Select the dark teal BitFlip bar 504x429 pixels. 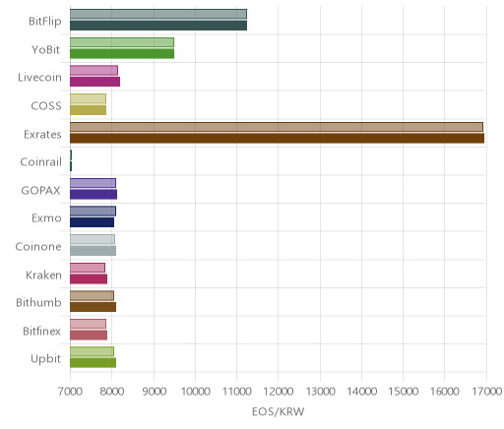coord(158,26)
